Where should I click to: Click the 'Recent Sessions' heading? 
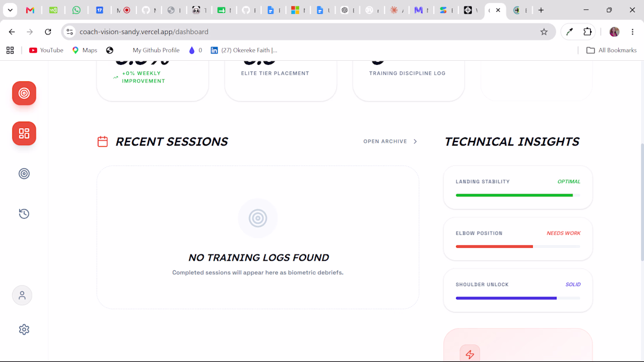(x=172, y=142)
